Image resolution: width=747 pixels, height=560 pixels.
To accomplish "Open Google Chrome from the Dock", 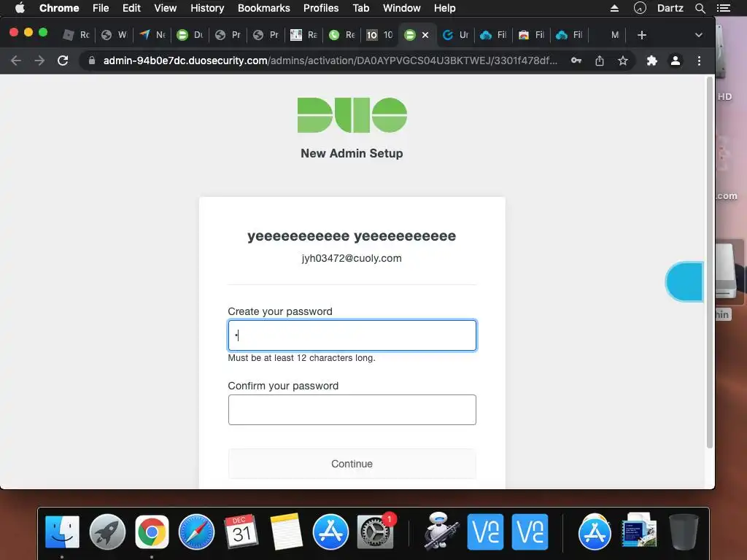I will tap(152, 532).
